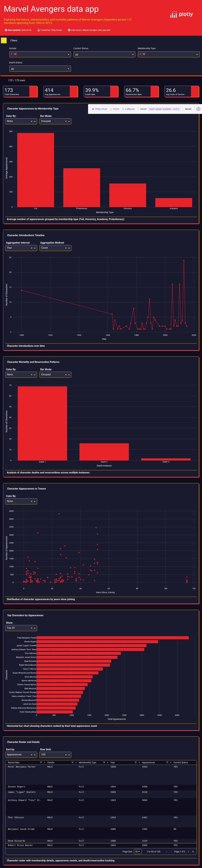202x868 pixels.
Task: Select the Total Characters 173 card
Action: click(21, 91)
